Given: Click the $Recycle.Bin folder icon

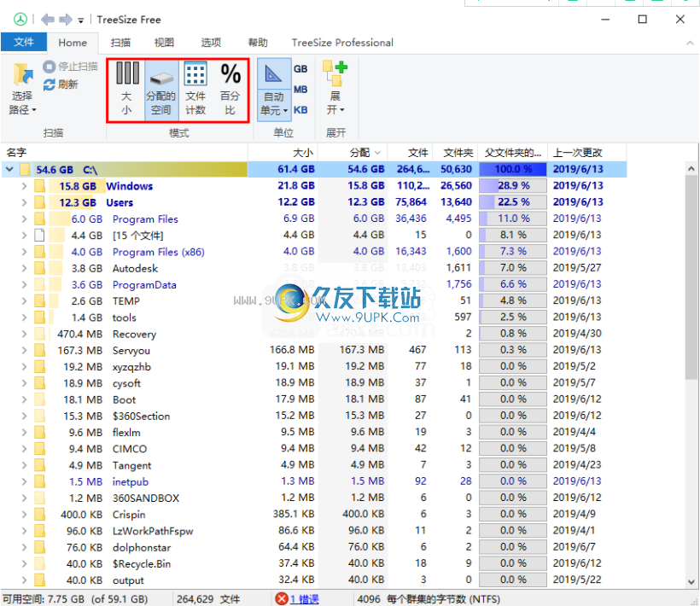Looking at the screenshot, I should point(40,563).
